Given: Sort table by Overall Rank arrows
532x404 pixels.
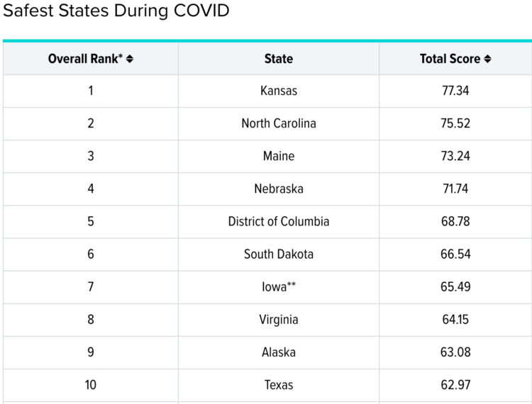Looking at the screenshot, I should point(130,59).
